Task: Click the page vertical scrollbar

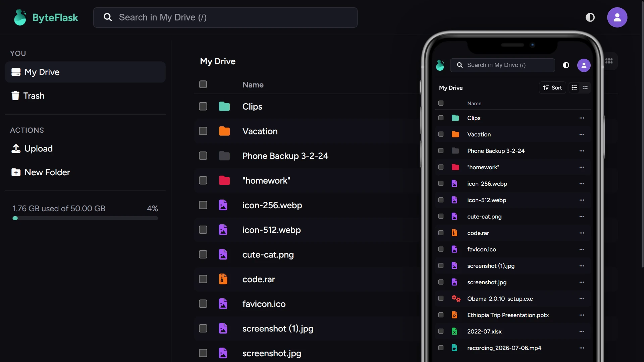Action: tap(642, 134)
